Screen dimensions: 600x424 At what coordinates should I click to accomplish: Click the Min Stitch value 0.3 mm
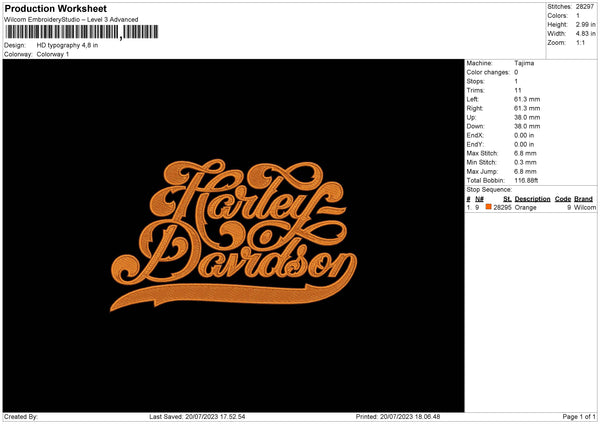click(x=525, y=162)
